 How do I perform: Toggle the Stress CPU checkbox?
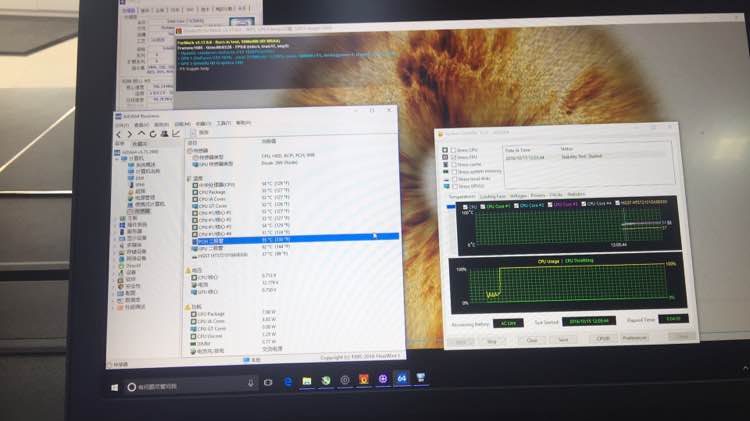tap(453, 150)
